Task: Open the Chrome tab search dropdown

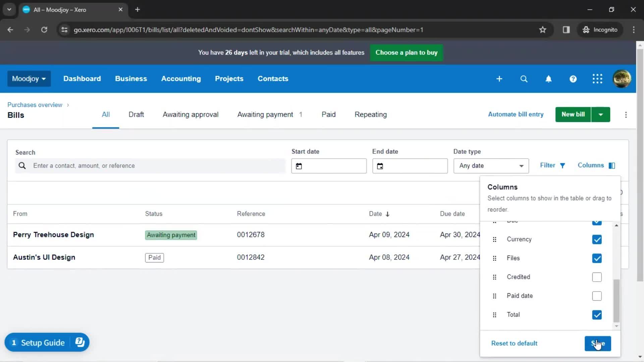Action: pyautogui.click(x=9, y=9)
